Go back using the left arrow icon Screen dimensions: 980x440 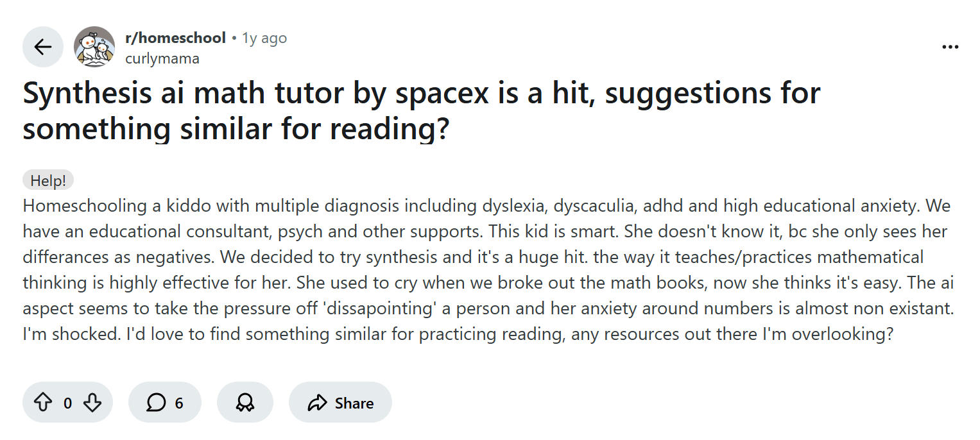[42, 46]
